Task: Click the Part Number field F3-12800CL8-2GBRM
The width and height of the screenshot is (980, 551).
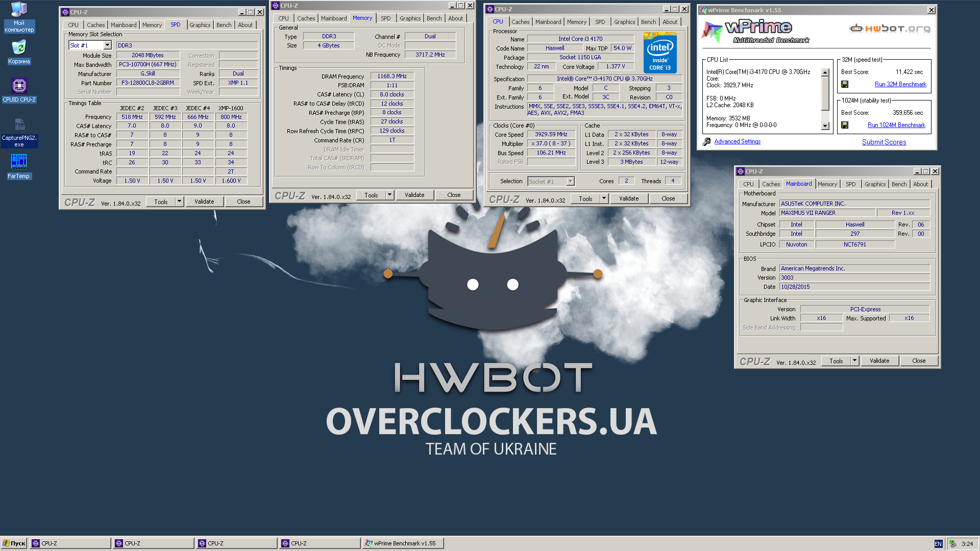Action: coord(148,83)
